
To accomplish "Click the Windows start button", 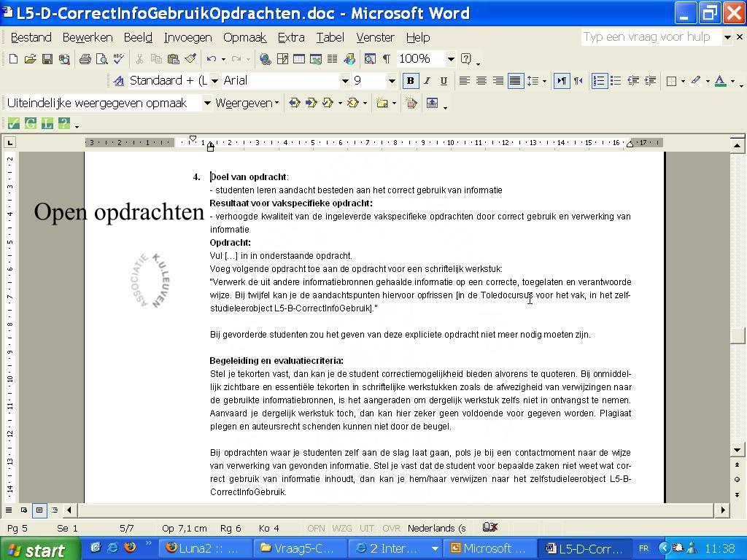I will click(x=41, y=549).
